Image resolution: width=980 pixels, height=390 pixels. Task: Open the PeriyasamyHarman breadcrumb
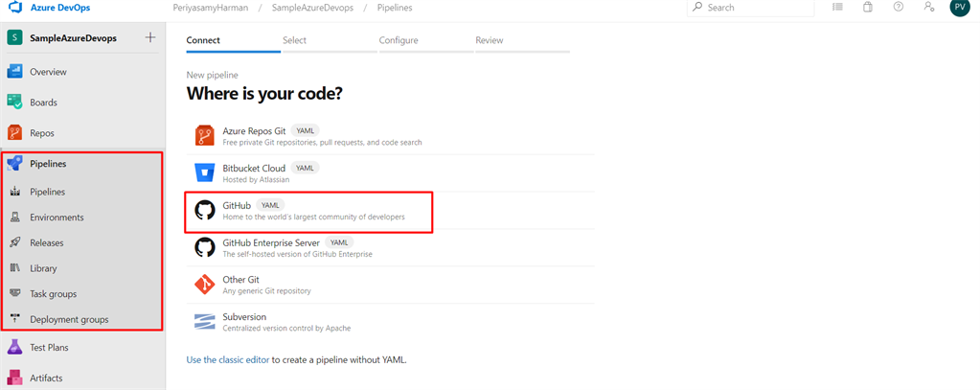pos(211,8)
